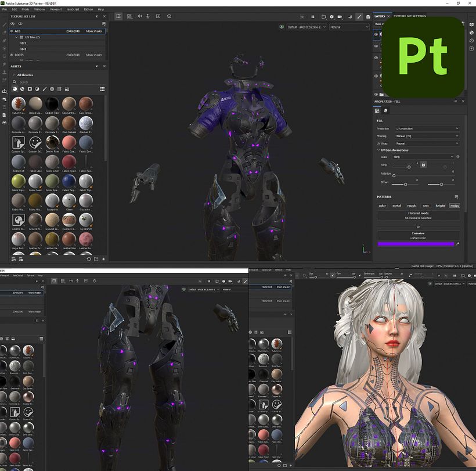Click the export share icon in left toolbar
Screen dimensions: 476x471
[4, 91]
